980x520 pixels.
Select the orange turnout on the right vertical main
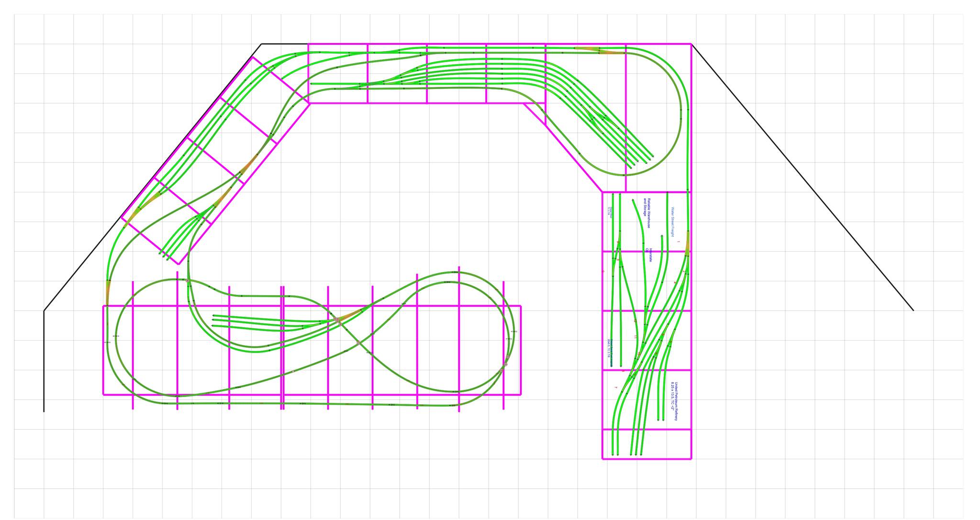coord(688,243)
